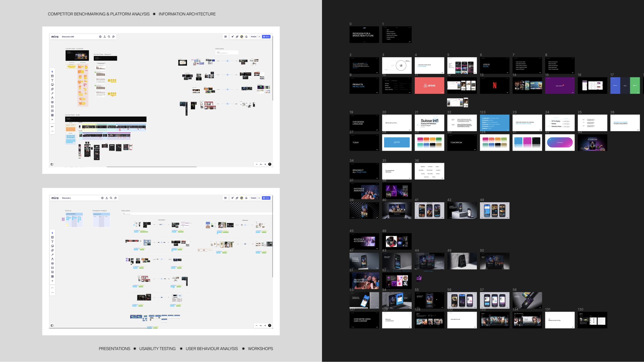Viewport: 644px width, 362px height.
Task: Open help icon in Discovery-WS board
Action: [270, 164]
